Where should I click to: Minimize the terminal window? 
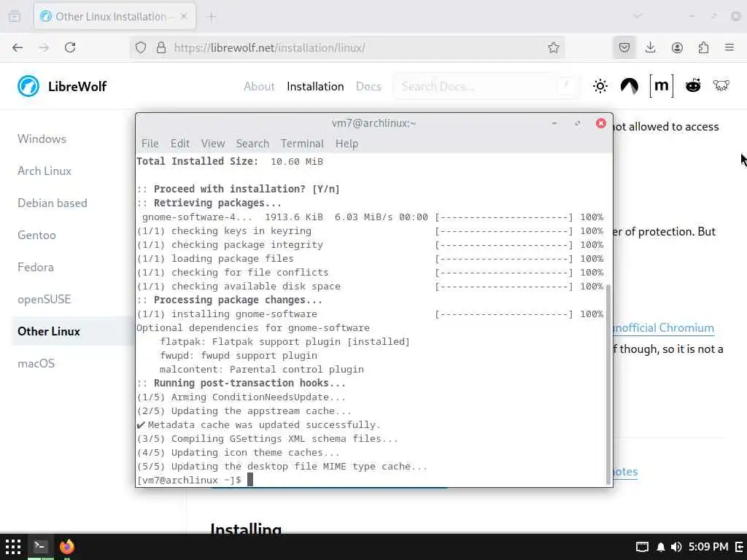[x=554, y=123]
